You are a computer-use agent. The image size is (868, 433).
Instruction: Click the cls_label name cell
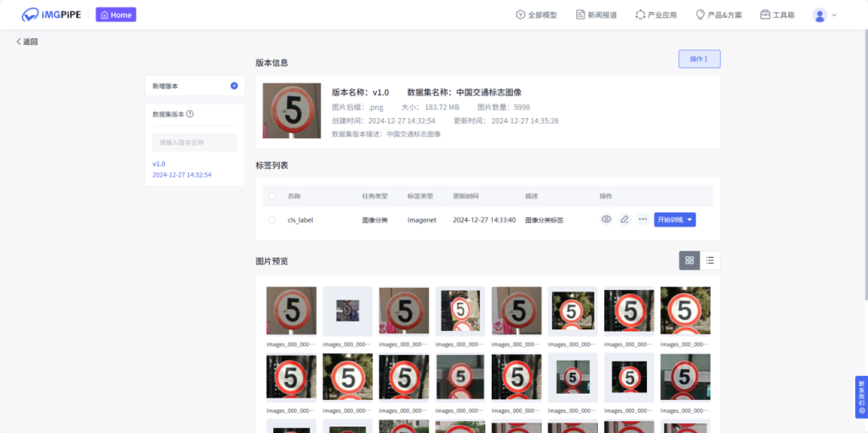[300, 220]
